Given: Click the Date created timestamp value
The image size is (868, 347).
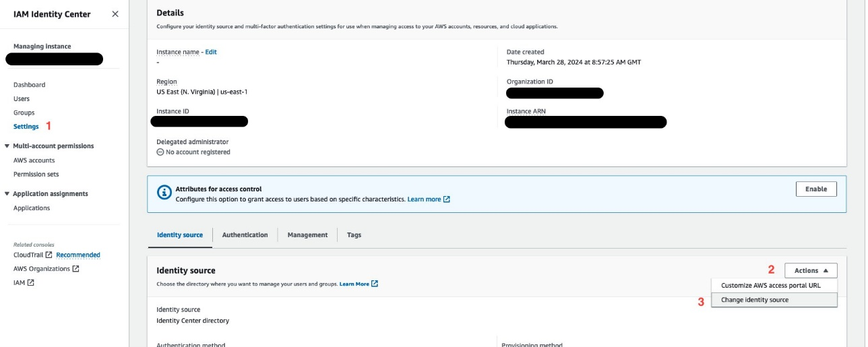Looking at the screenshot, I should click(573, 62).
